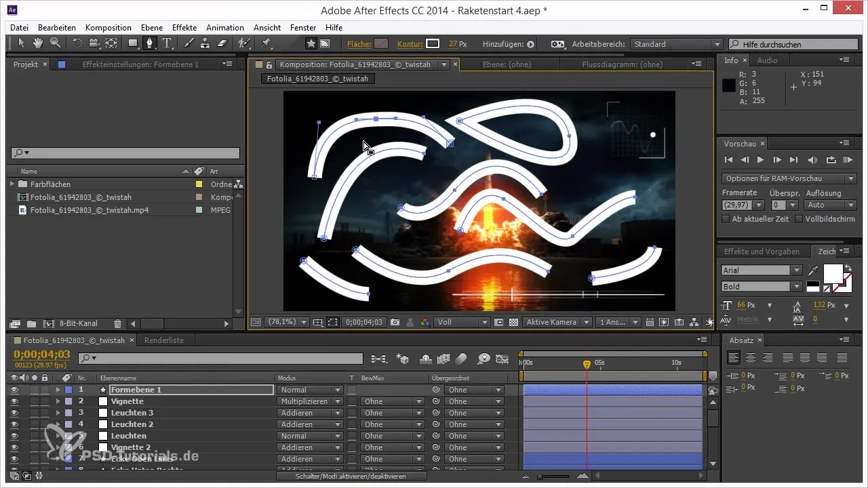Toggle the loop option in Vorschau panel

click(x=831, y=160)
